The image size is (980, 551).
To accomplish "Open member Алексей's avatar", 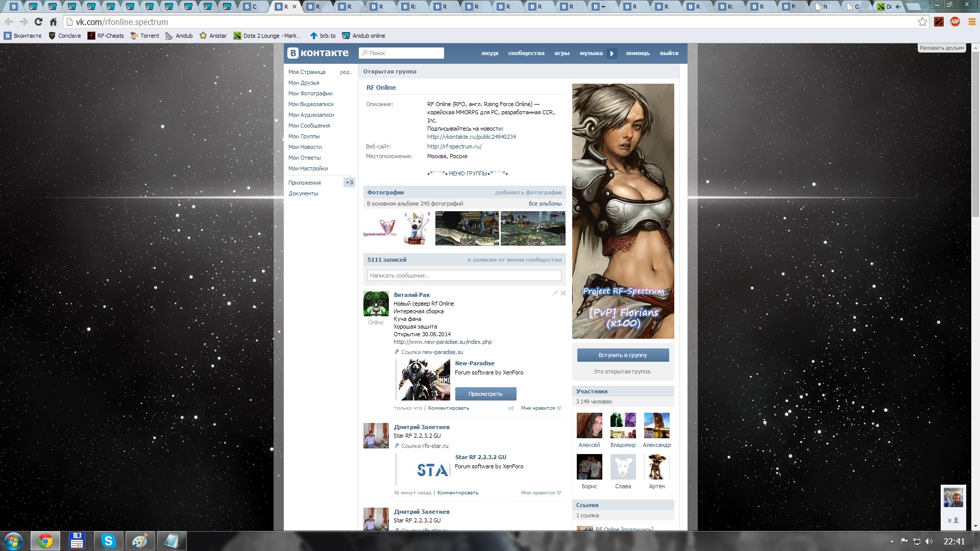I will tap(589, 425).
